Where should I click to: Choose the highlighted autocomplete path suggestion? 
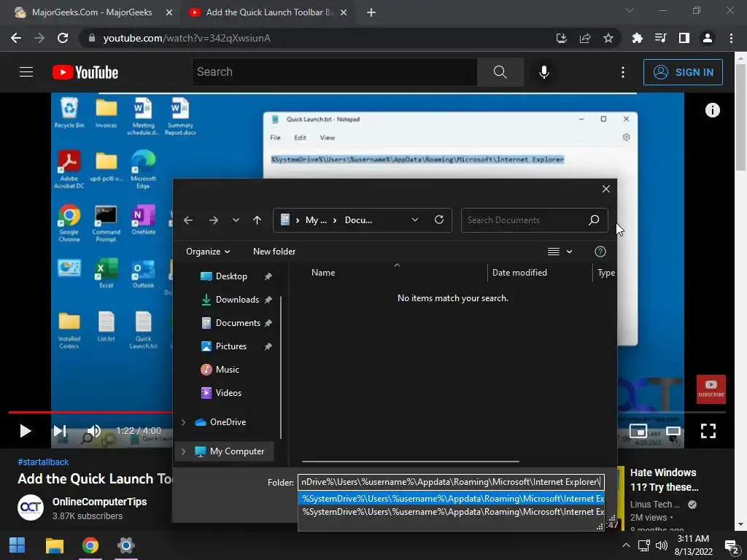coord(451,499)
